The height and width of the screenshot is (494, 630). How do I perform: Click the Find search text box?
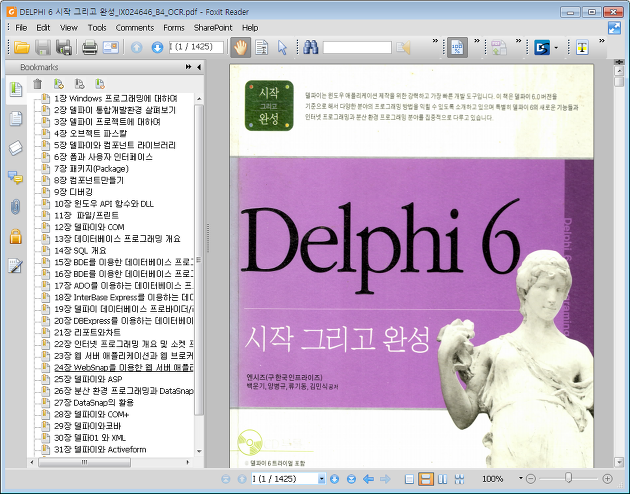[x=357, y=47]
